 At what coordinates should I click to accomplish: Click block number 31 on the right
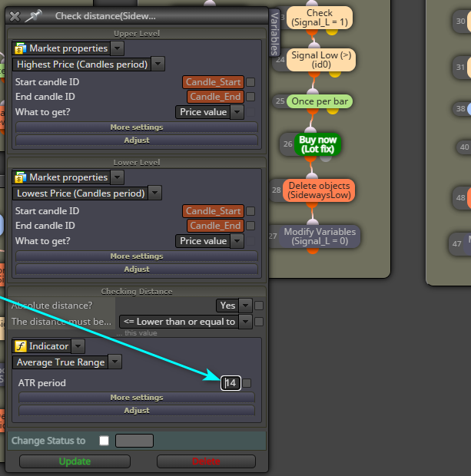460,67
